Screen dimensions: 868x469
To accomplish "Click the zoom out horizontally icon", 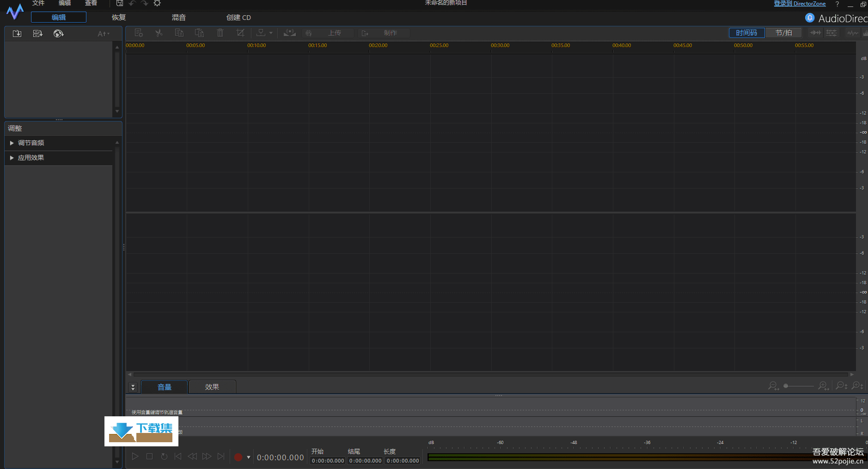I will (x=773, y=386).
